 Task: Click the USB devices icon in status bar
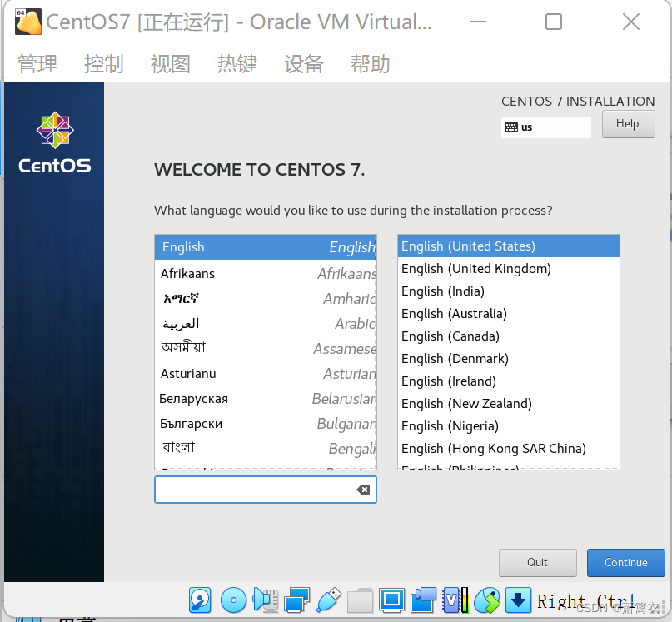point(330,600)
